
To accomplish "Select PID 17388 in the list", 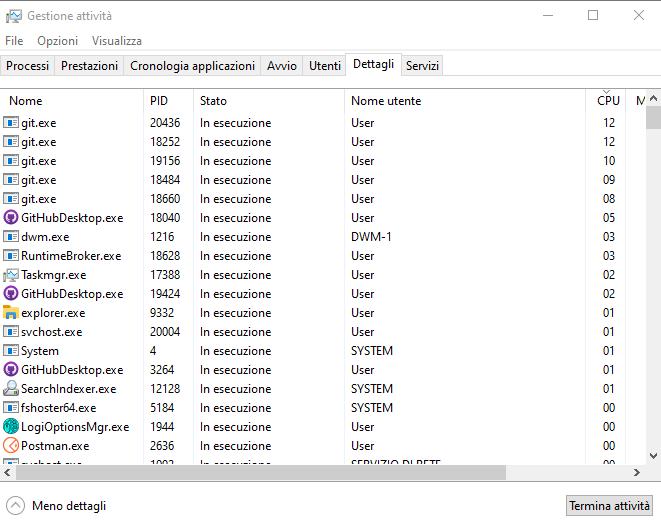I will (x=165, y=275).
